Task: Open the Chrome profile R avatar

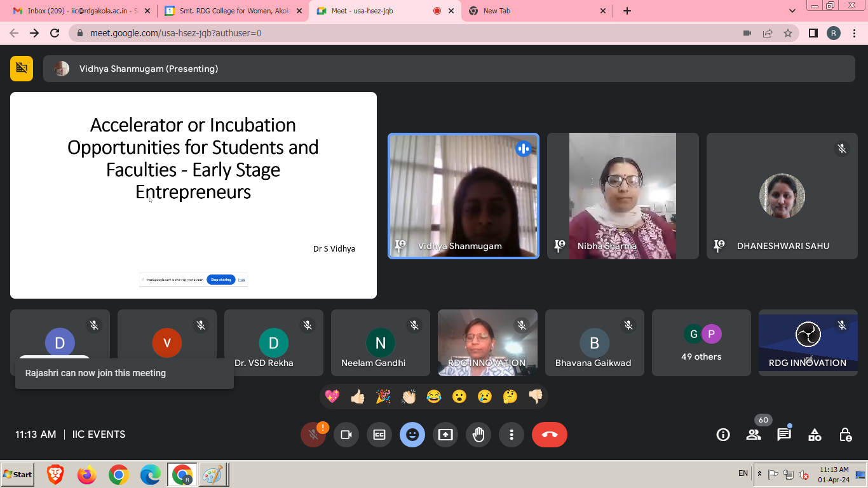Action: point(834,33)
